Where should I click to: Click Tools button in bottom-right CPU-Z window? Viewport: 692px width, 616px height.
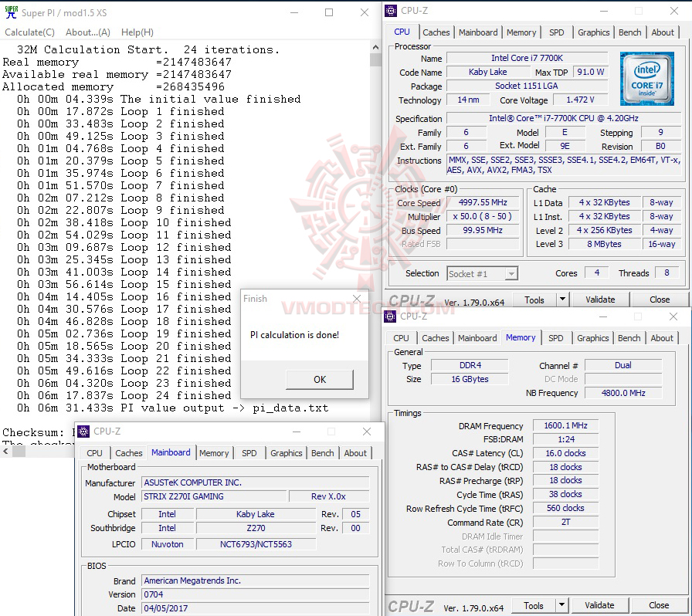(x=533, y=605)
